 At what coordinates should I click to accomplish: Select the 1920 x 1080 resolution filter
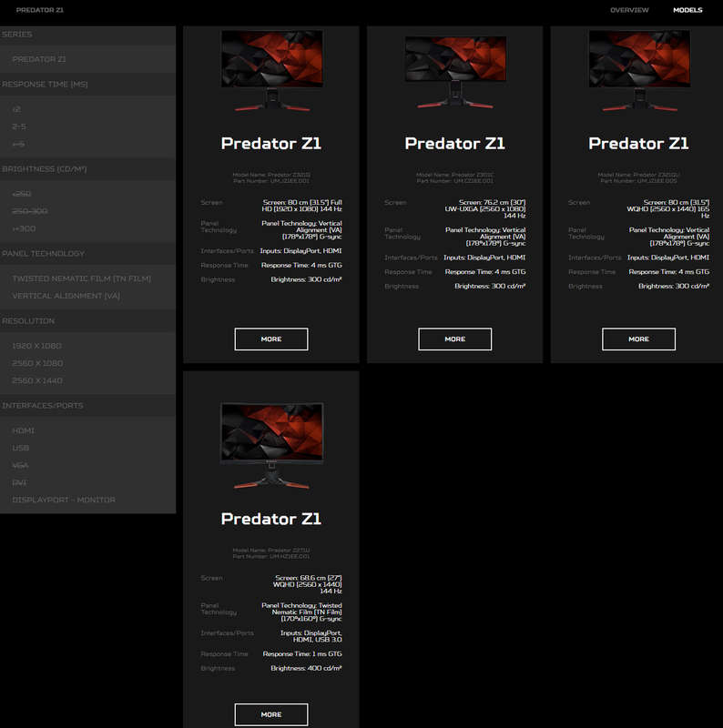click(x=36, y=346)
